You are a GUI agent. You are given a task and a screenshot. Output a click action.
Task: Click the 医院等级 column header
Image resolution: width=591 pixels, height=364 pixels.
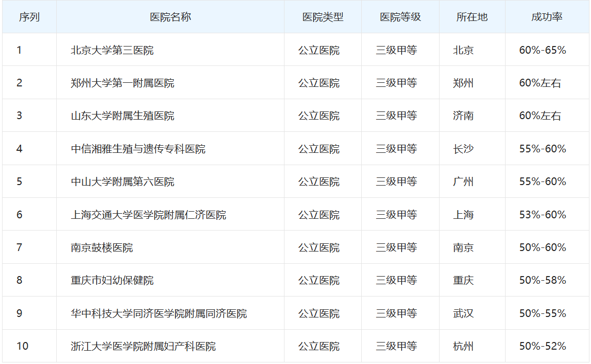[x=400, y=17]
